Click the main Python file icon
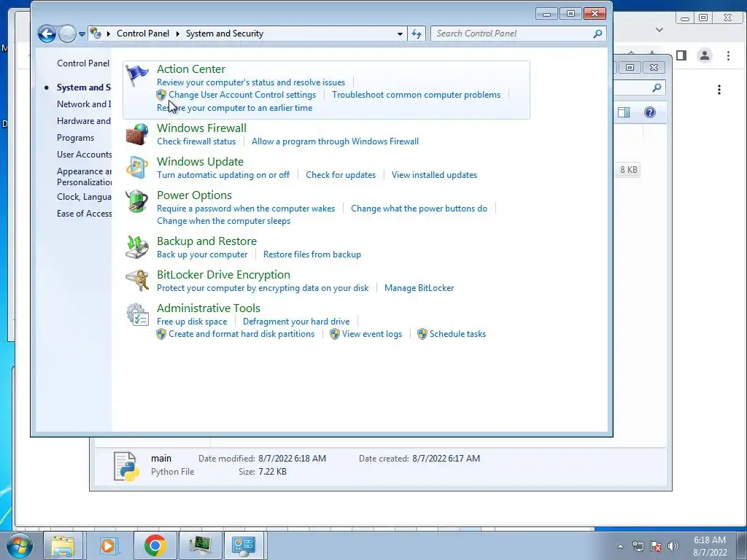 pos(127,466)
